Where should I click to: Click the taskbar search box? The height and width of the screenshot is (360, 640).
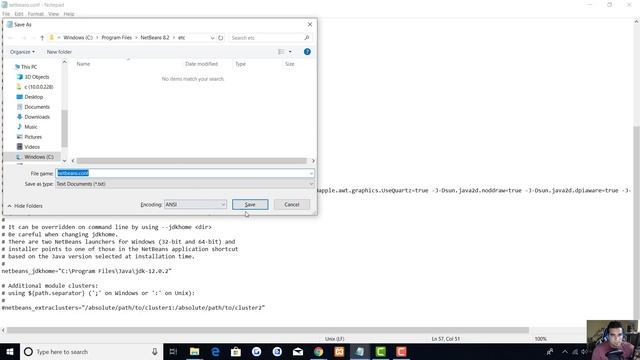coord(91,351)
